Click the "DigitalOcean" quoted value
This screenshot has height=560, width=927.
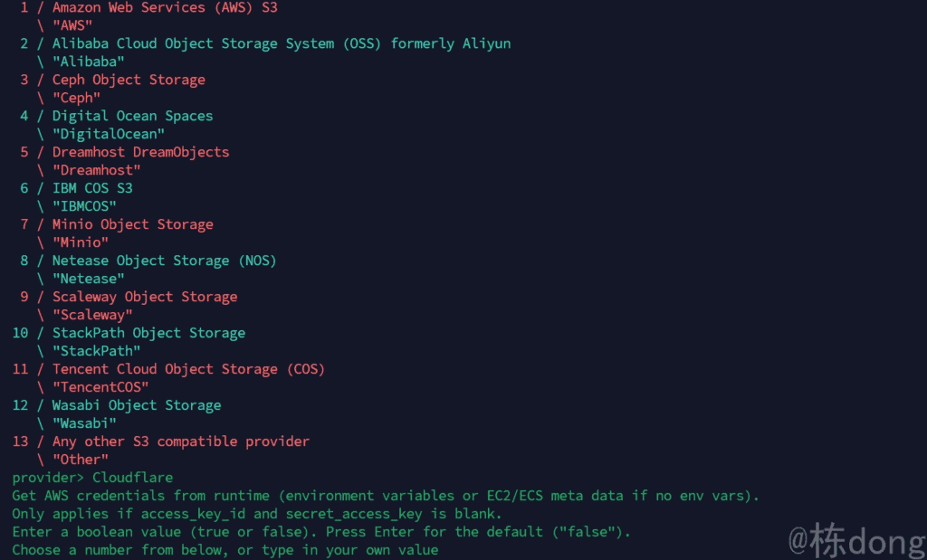click(109, 134)
